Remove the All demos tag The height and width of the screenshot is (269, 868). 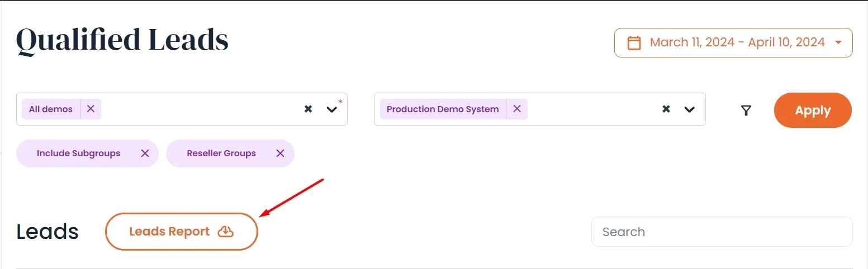pos(91,109)
